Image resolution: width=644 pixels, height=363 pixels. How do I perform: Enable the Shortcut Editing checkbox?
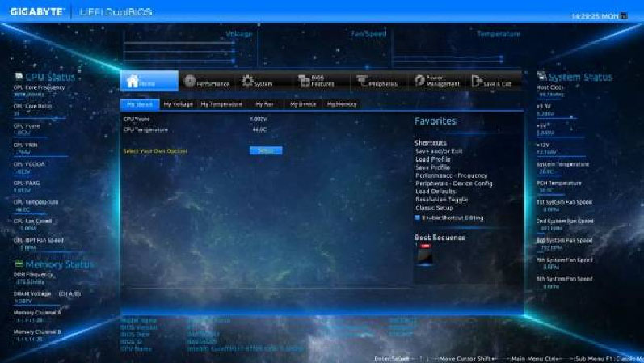point(417,218)
